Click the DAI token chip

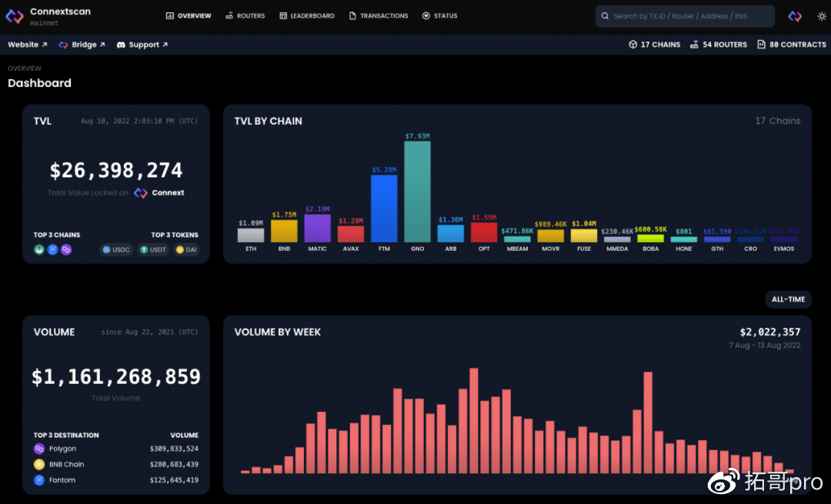(x=186, y=249)
